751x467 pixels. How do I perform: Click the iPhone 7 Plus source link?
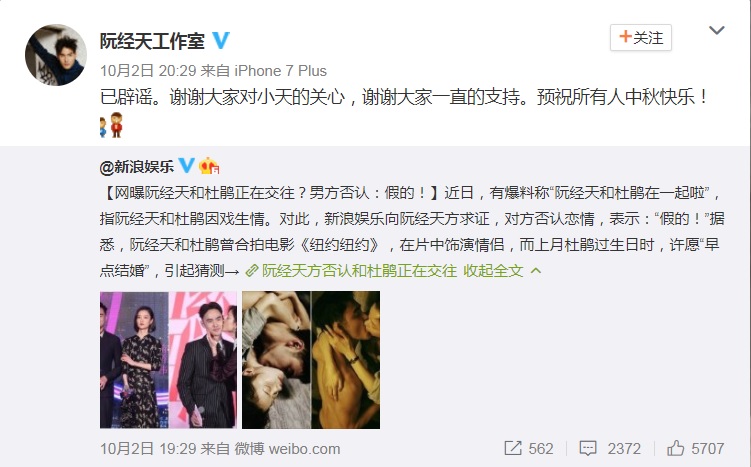pyautogui.click(x=280, y=71)
